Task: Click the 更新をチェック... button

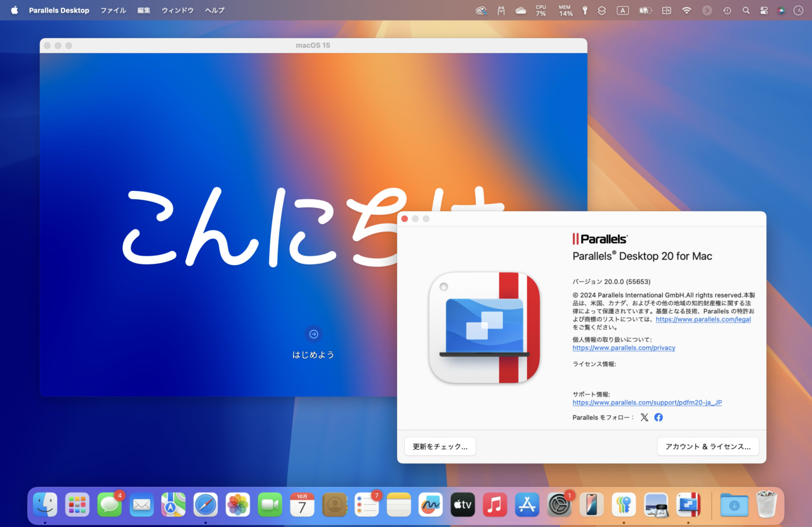Action: (x=440, y=446)
